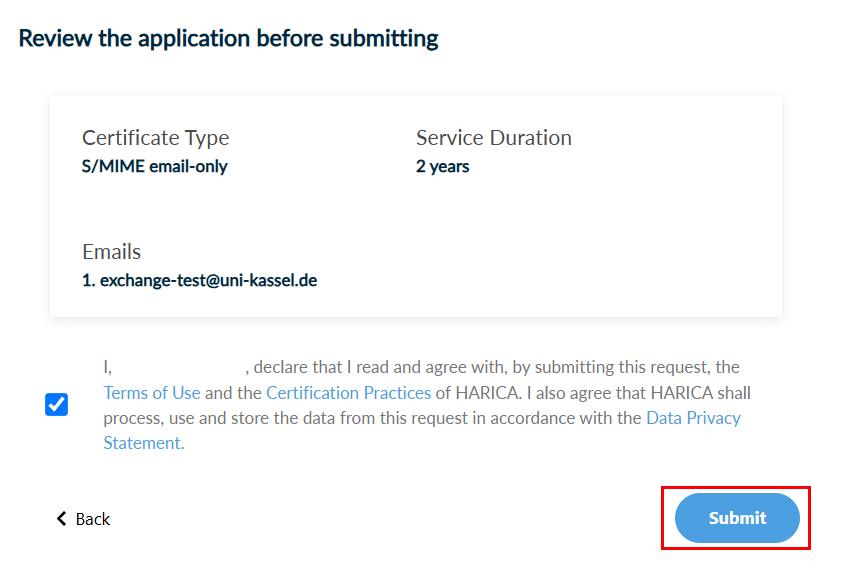Click the Emails section label

coord(111,252)
